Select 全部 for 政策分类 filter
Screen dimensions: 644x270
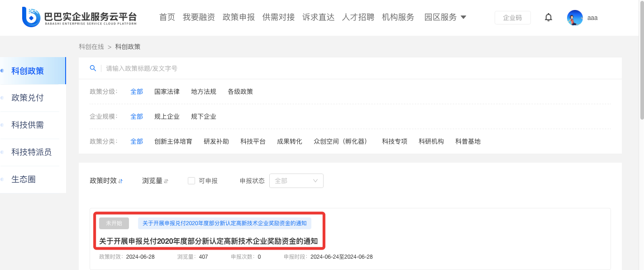pyautogui.click(x=137, y=141)
